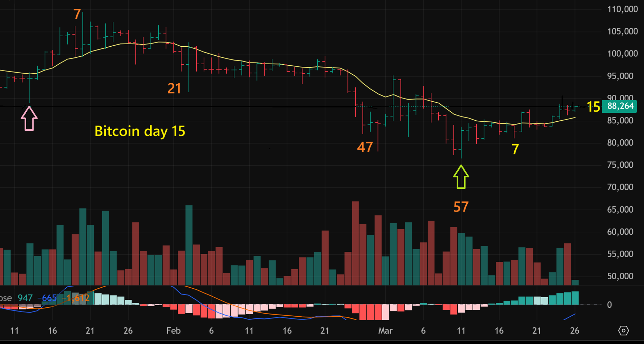The image size is (644, 344).
Task: Open chart settings hexagon gear icon
Action: 623,331
